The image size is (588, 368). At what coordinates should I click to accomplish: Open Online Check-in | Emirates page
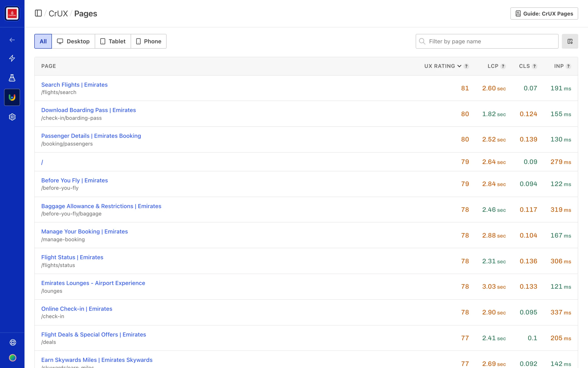(77, 309)
